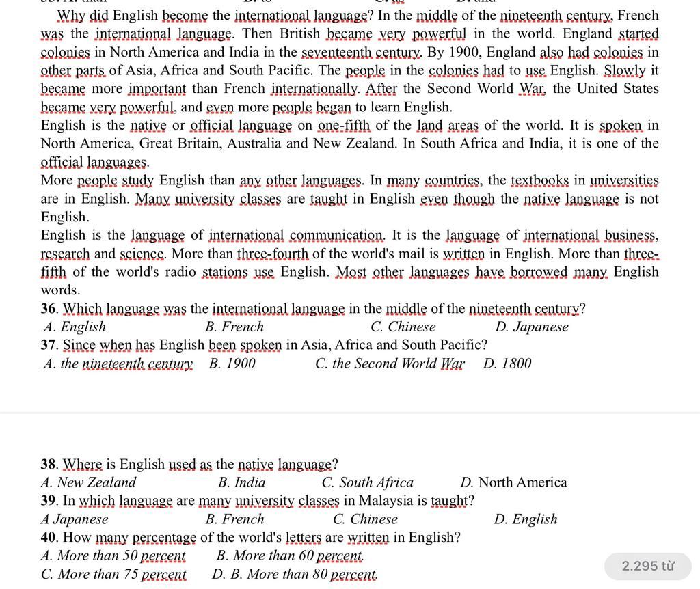This screenshot has width=700, height=589.
Task: Click the underlined word 'communication.'
Action: [338, 235]
